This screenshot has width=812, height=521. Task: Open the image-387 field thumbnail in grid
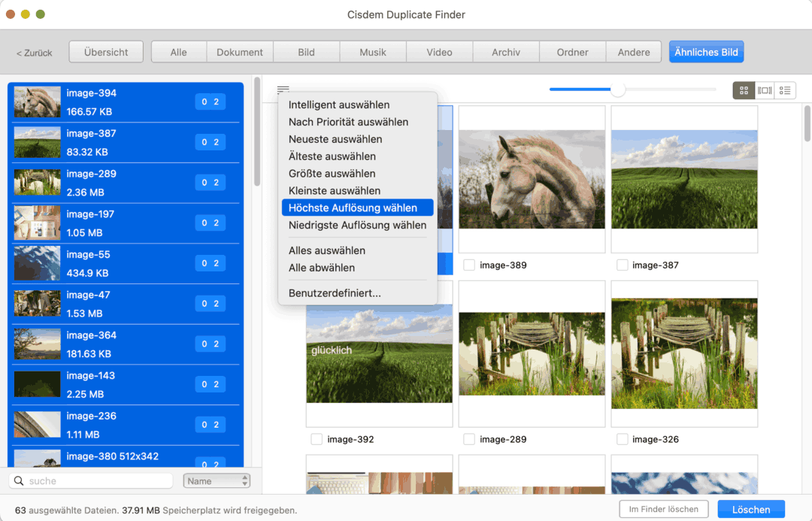coord(684,179)
